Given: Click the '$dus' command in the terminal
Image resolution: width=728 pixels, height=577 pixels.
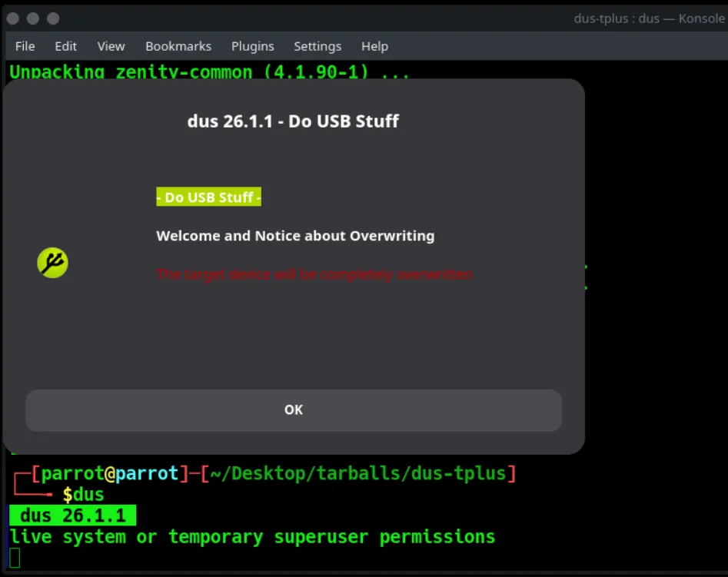Looking at the screenshot, I should coord(83,494).
